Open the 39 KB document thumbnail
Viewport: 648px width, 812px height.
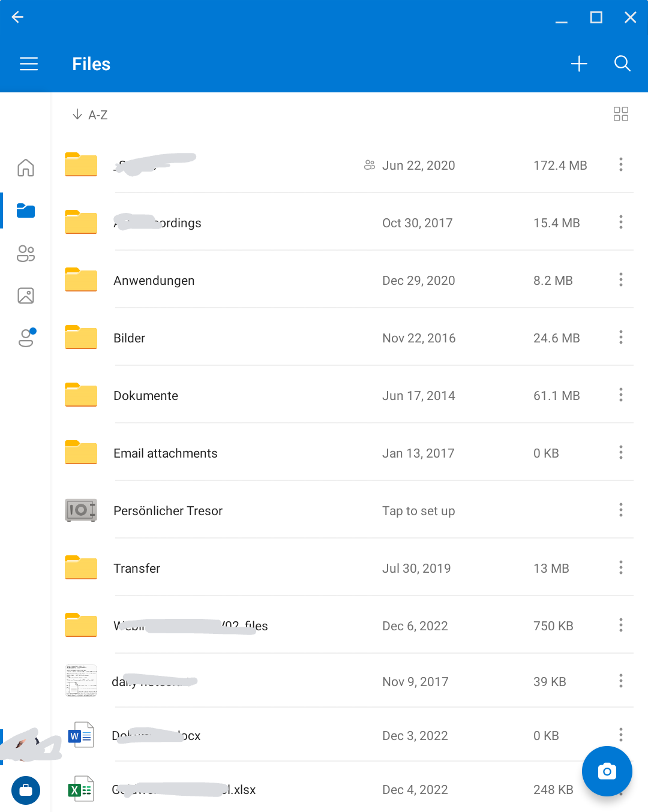(x=81, y=681)
